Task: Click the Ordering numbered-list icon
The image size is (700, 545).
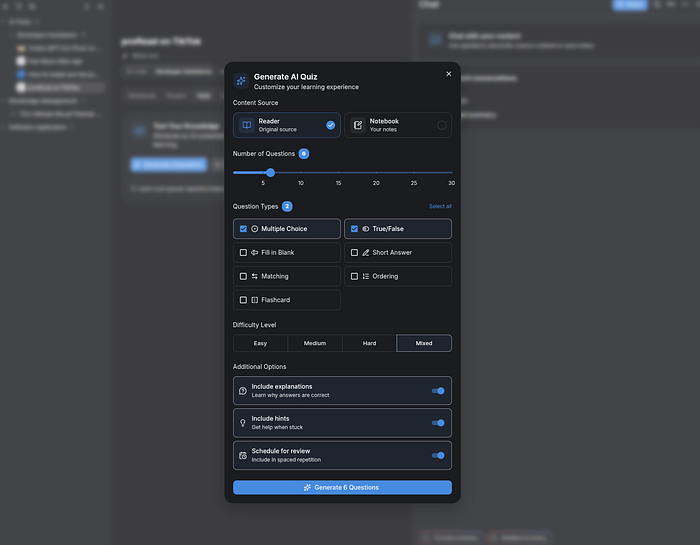Action: point(366,276)
